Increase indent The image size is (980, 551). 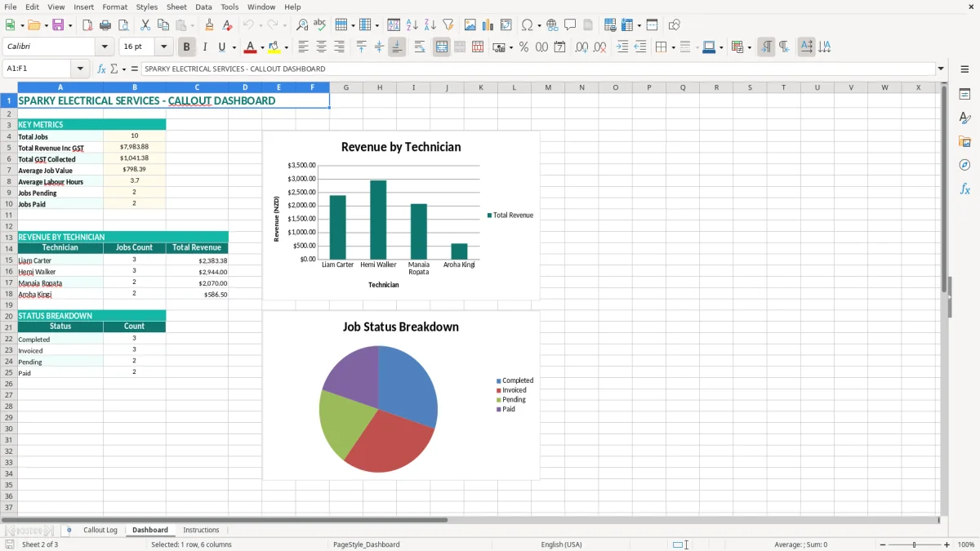(622, 47)
